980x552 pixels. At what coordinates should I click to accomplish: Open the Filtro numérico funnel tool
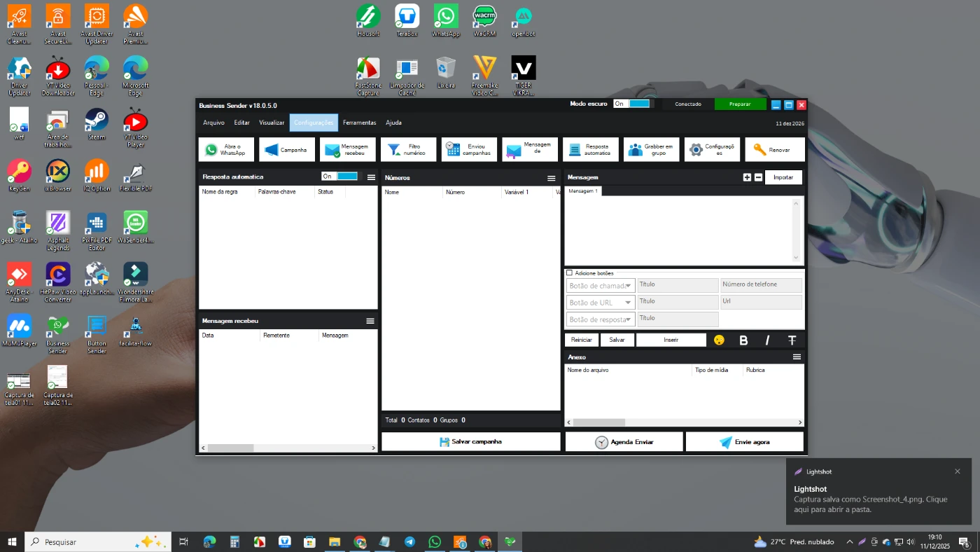[408, 150]
